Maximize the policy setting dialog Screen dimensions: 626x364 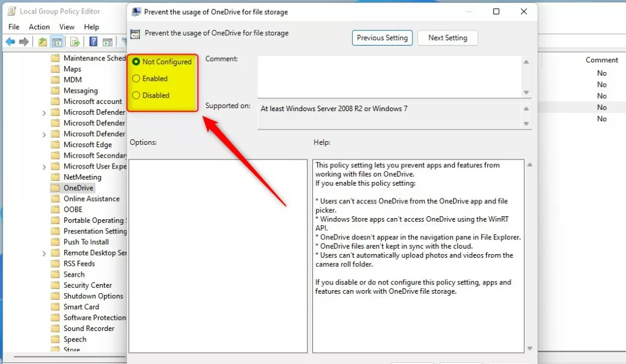click(496, 12)
